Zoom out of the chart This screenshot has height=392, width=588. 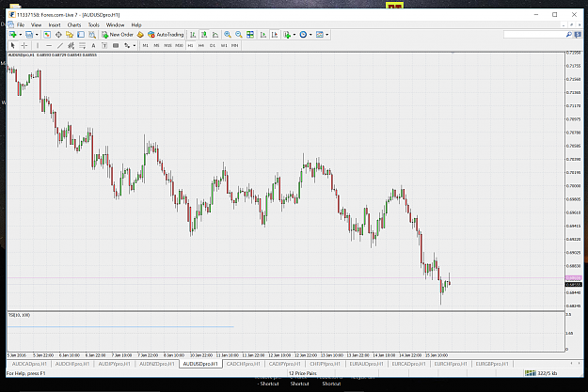point(239,35)
